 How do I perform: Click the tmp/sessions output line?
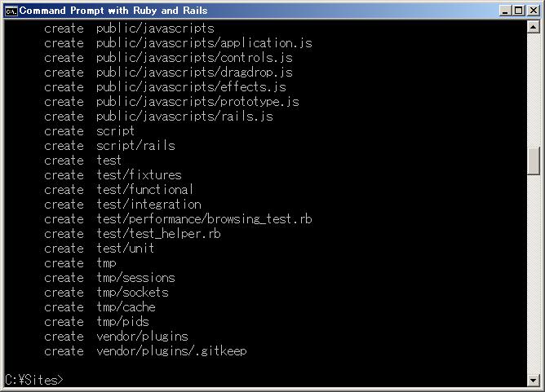tap(110, 277)
